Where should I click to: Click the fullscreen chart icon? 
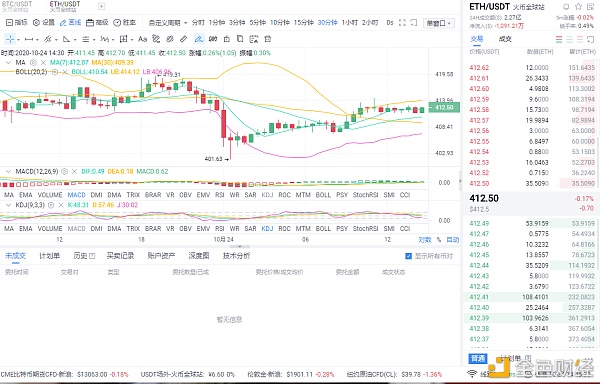[402, 23]
